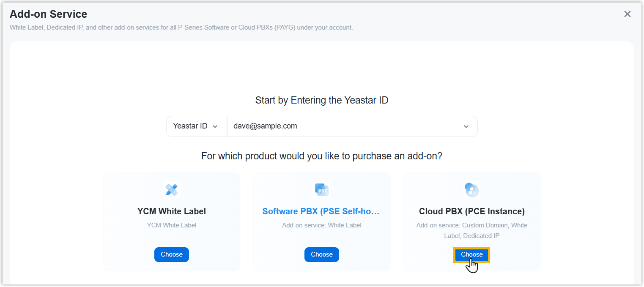The width and height of the screenshot is (644, 287).
Task: Click the Add-on Service dialog heading
Action: click(x=48, y=14)
